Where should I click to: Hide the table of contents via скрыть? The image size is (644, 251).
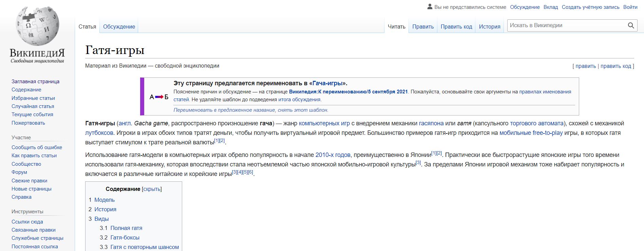(x=152, y=189)
